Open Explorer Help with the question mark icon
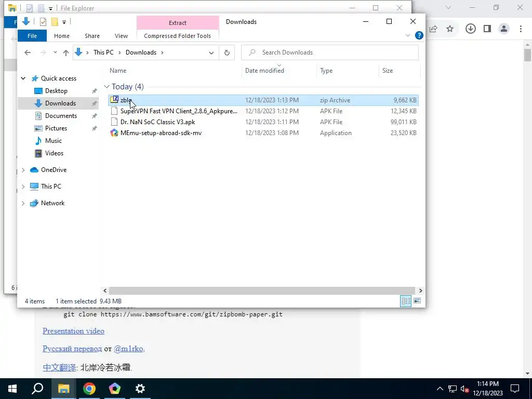532x399 pixels. point(419,35)
